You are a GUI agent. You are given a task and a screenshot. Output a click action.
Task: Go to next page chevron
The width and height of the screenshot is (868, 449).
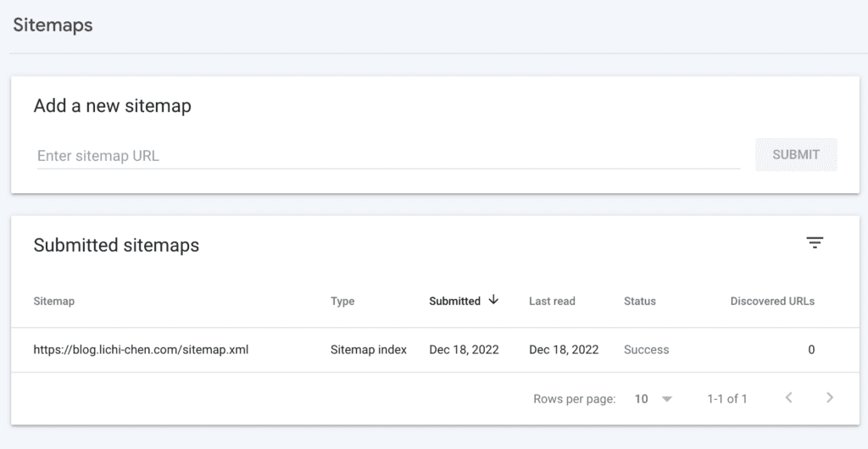coord(829,397)
